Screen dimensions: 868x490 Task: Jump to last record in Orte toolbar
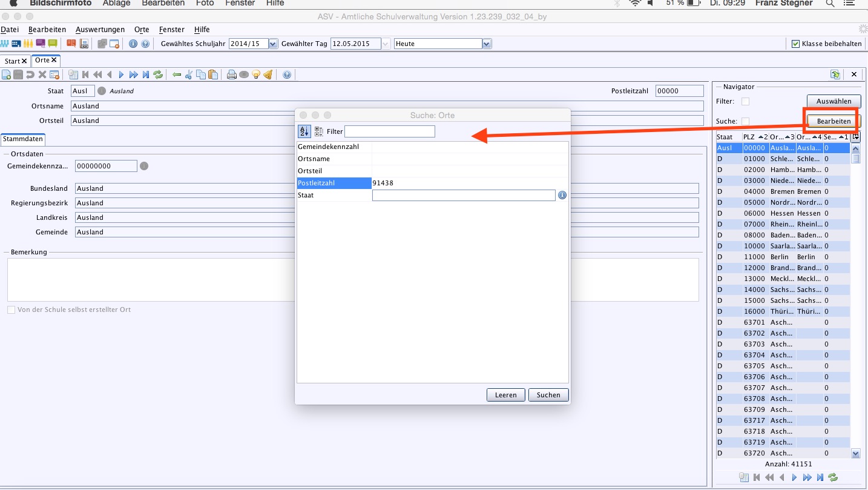point(146,74)
